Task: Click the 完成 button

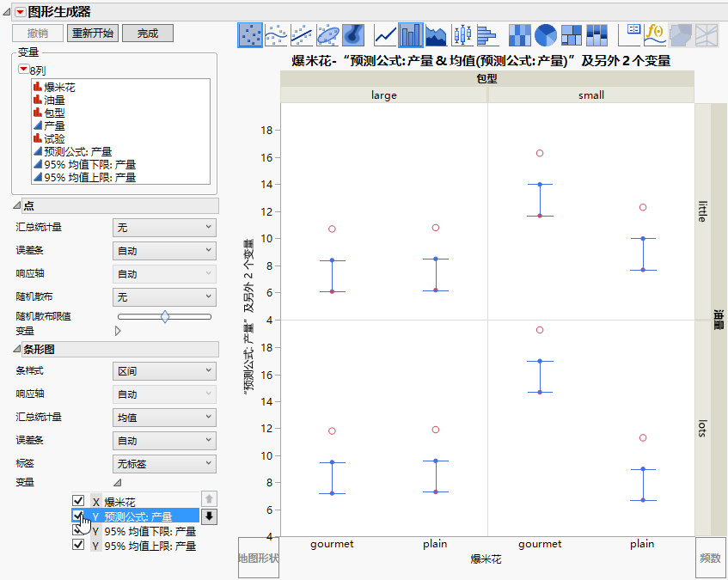Action: point(148,34)
